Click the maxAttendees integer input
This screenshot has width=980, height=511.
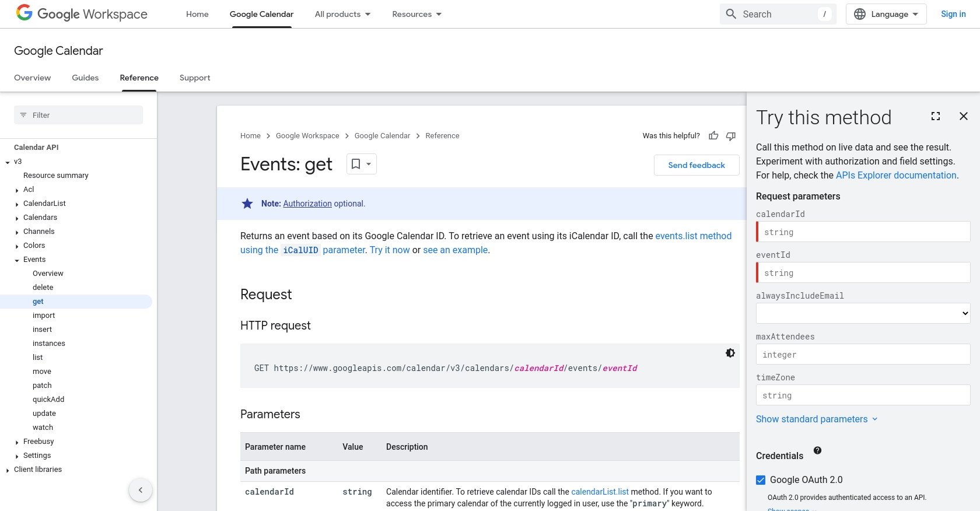coord(863,354)
